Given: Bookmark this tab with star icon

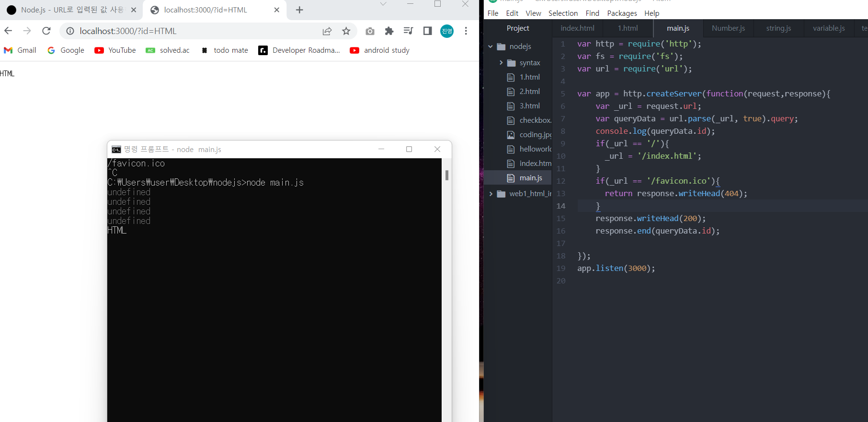Looking at the screenshot, I should click(x=346, y=31).
